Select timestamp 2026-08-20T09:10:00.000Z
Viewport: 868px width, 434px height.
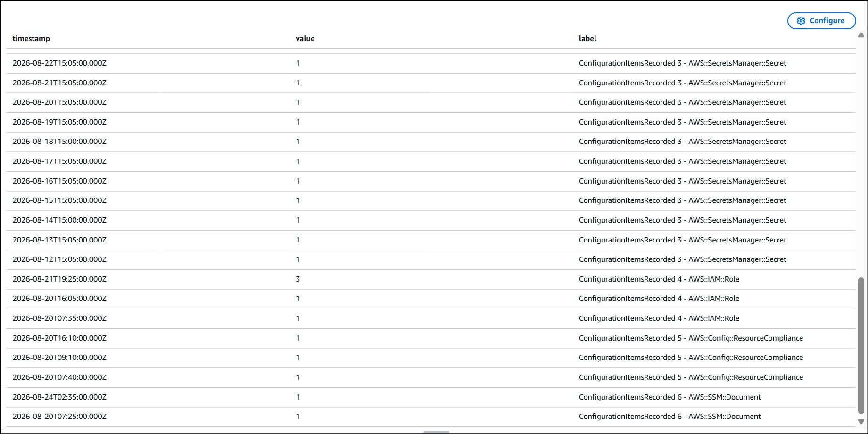(59, 358)
